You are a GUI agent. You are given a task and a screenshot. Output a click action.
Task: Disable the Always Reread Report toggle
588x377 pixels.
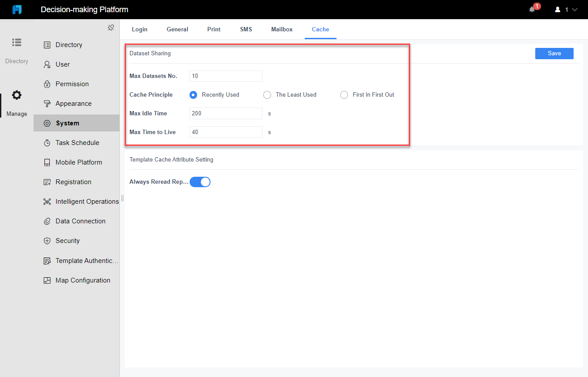click(x=200, y=182)
